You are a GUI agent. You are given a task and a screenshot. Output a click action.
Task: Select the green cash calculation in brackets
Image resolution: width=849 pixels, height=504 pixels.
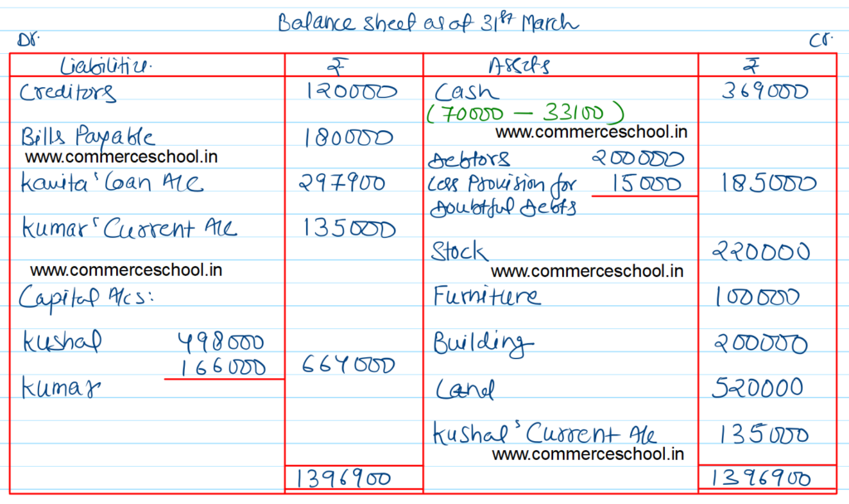tap(526, 112)
